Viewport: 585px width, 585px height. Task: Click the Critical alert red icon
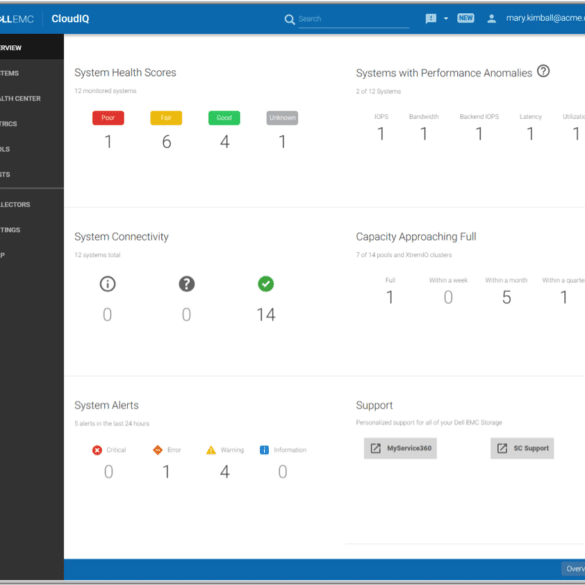(x=97, y=450)
